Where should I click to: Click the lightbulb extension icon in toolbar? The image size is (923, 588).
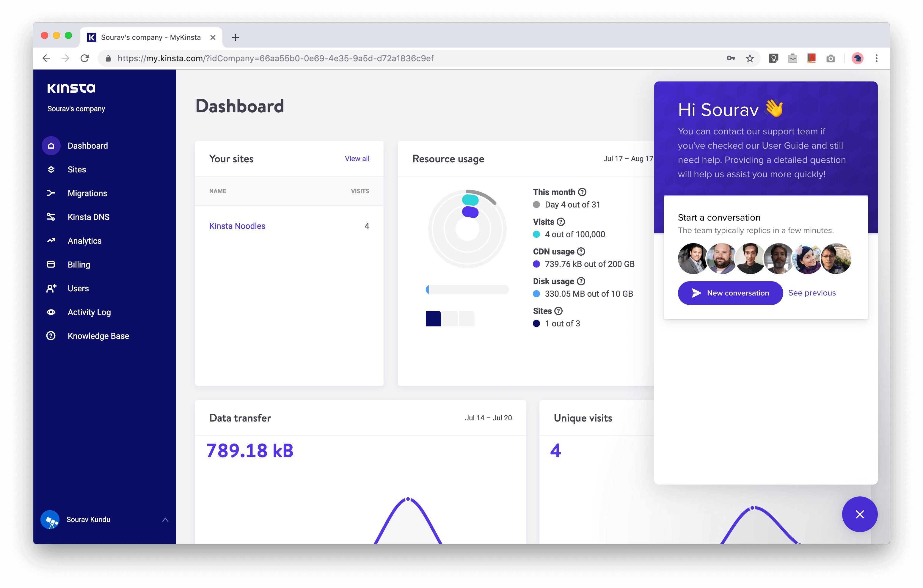(773, 58)
